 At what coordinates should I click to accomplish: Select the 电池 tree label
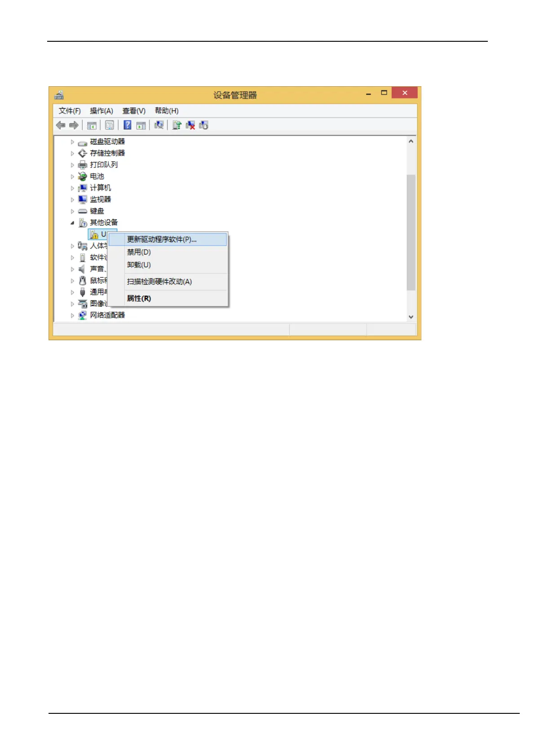97,176
